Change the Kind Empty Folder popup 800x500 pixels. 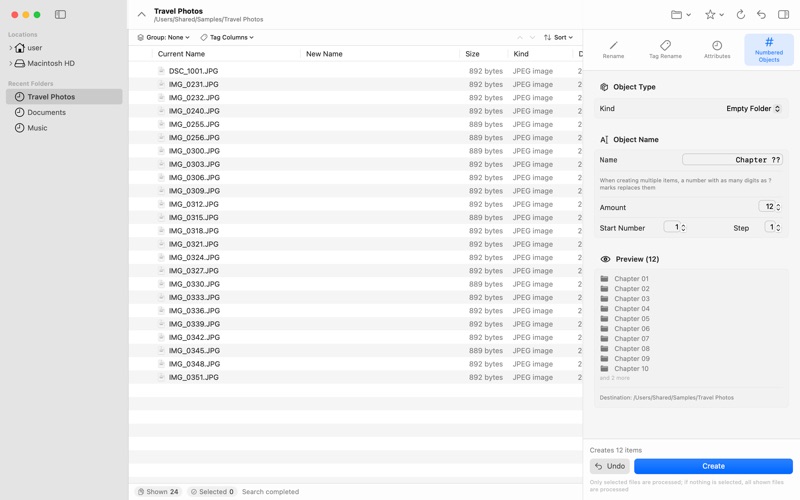coord(753,108)
